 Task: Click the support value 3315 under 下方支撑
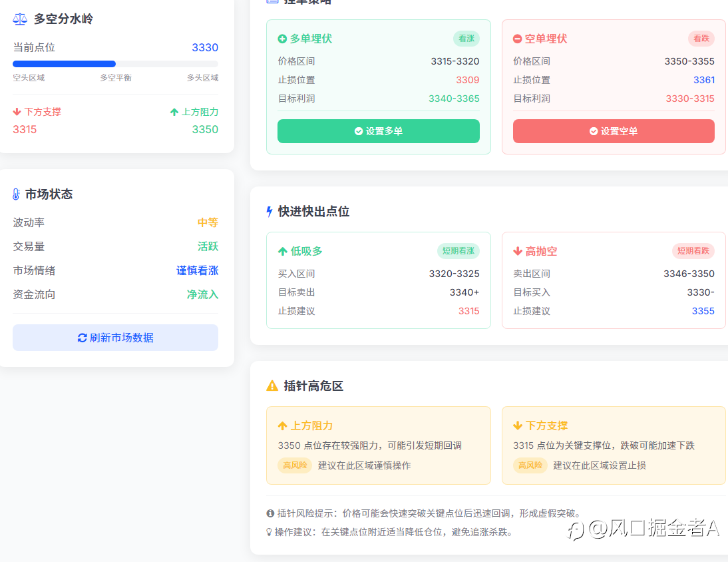(25, 130)
